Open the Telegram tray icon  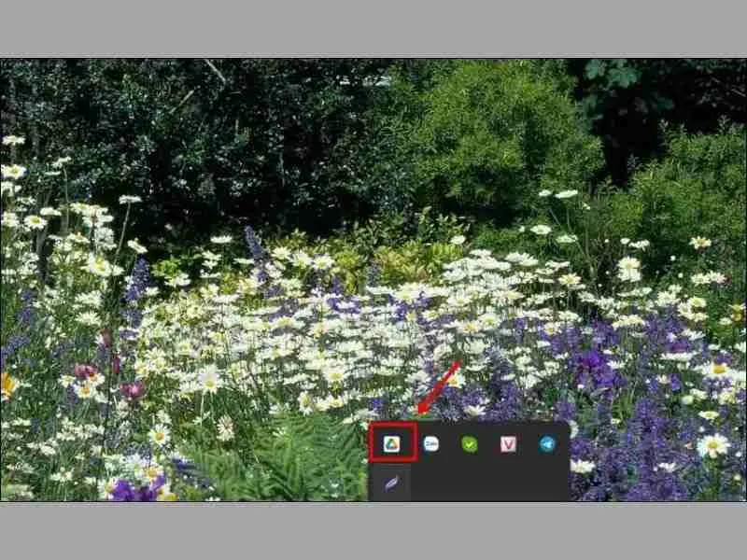(547, 444)
